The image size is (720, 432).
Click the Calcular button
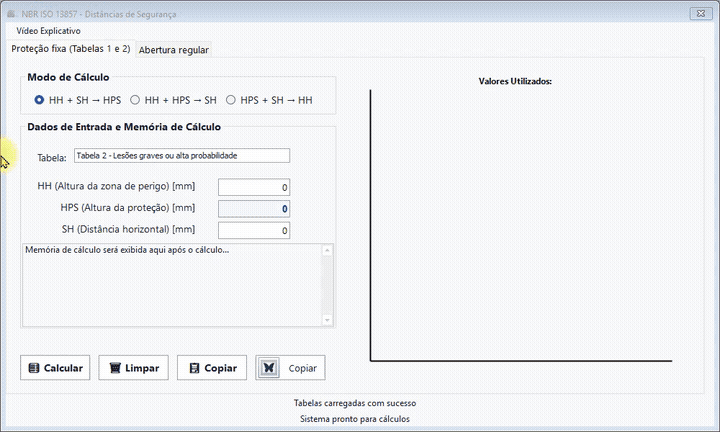pyautogui.click(x=55, y=368)
